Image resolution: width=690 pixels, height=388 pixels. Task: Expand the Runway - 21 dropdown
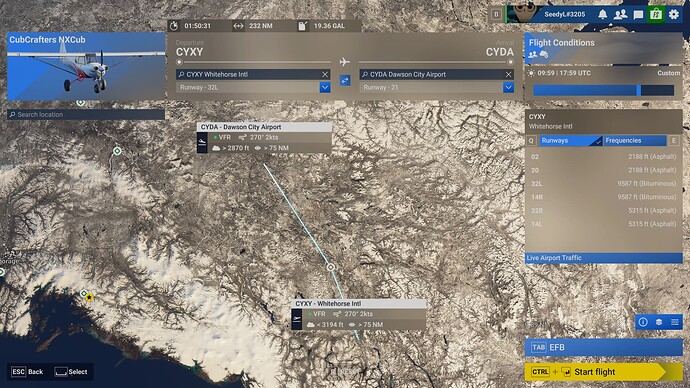508,88
